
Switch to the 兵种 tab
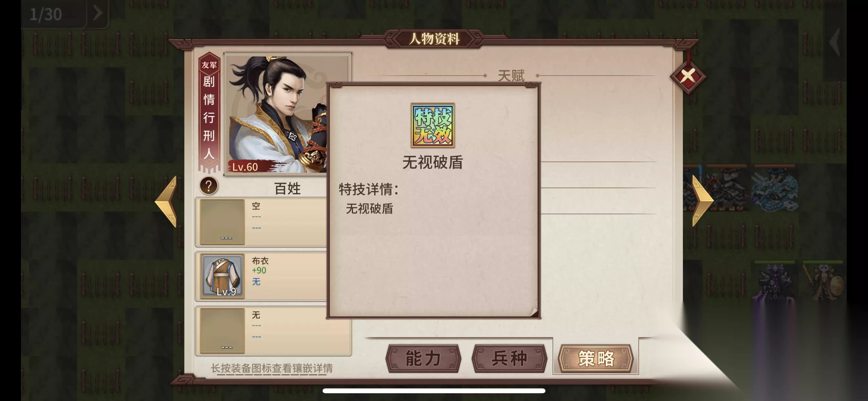(x=509, y=358)
